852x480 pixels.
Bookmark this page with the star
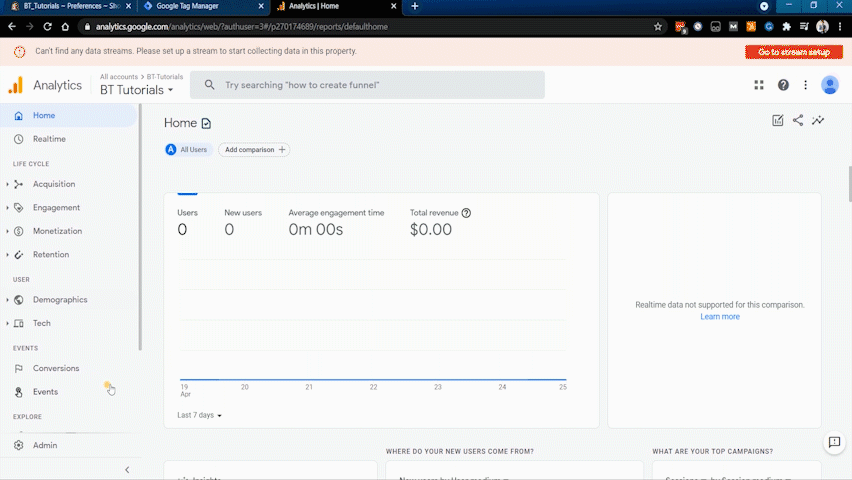pos(657,26)
